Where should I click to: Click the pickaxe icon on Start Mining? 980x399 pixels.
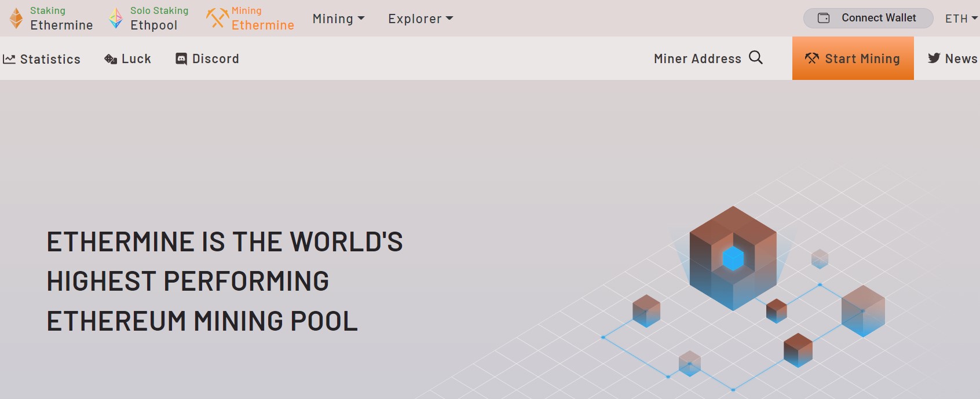(812, 58)
